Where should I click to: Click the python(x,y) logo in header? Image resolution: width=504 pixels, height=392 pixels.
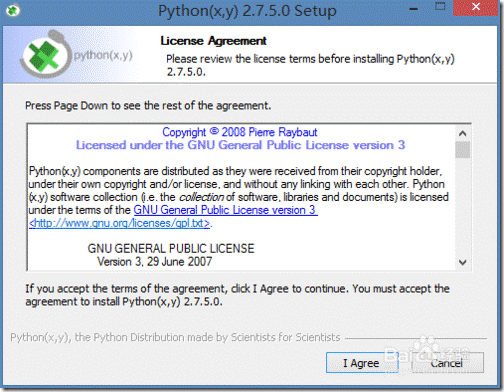pos(77,55)
